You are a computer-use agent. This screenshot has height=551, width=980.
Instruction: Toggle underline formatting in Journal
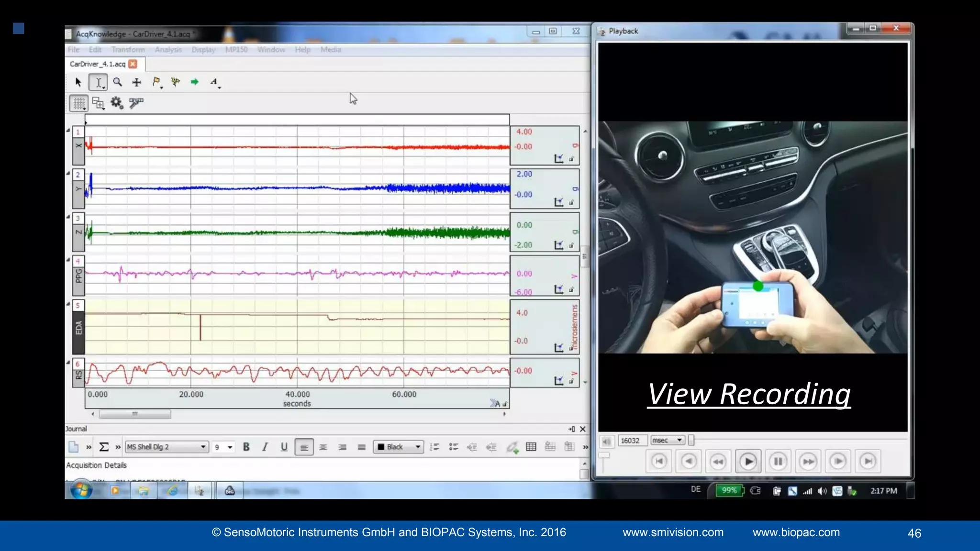pos(284,447)
